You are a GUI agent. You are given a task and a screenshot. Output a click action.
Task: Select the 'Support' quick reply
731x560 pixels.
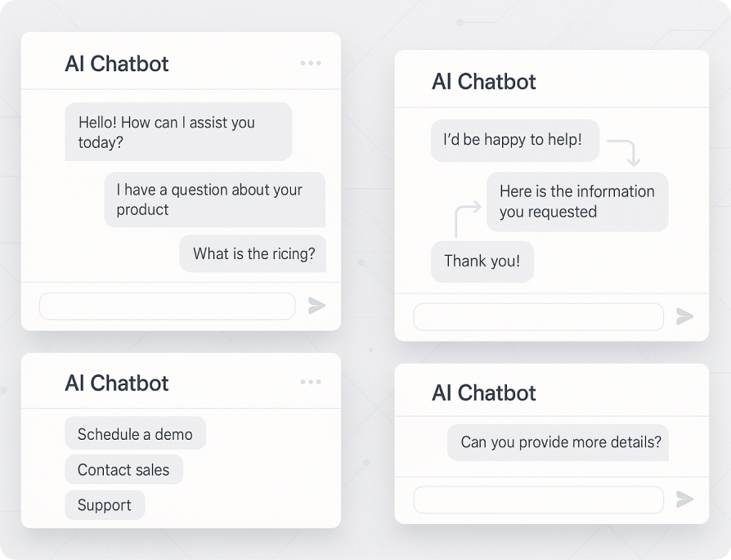pos(105,505)
